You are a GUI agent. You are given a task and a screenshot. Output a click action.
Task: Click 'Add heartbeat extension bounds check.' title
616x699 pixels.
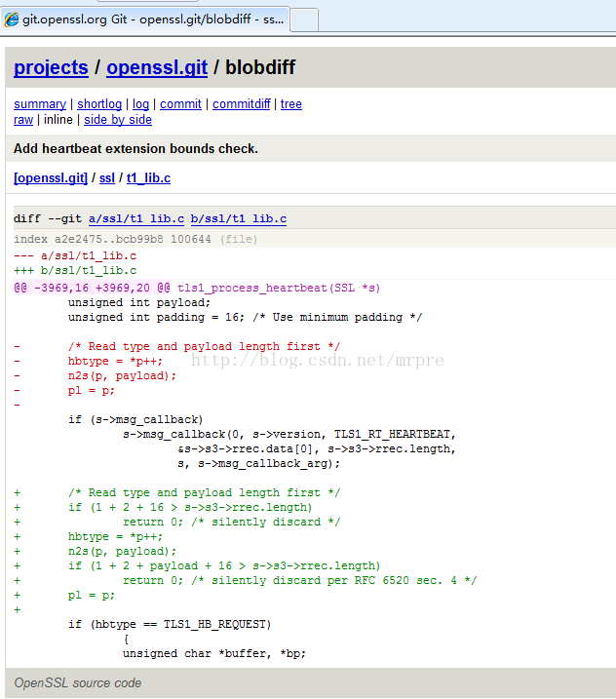click(135, 148)
